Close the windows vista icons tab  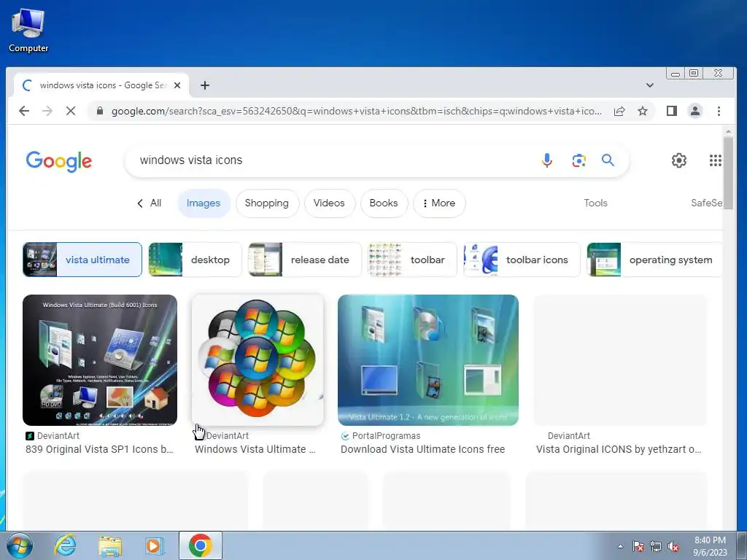pyautogui.click(x=177, y=85)
